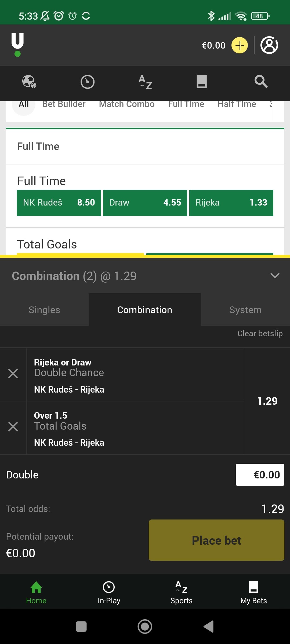The image size is (290, 644).
Task: Open the sports globe icon in toolbar
Action: click(29, 82)
